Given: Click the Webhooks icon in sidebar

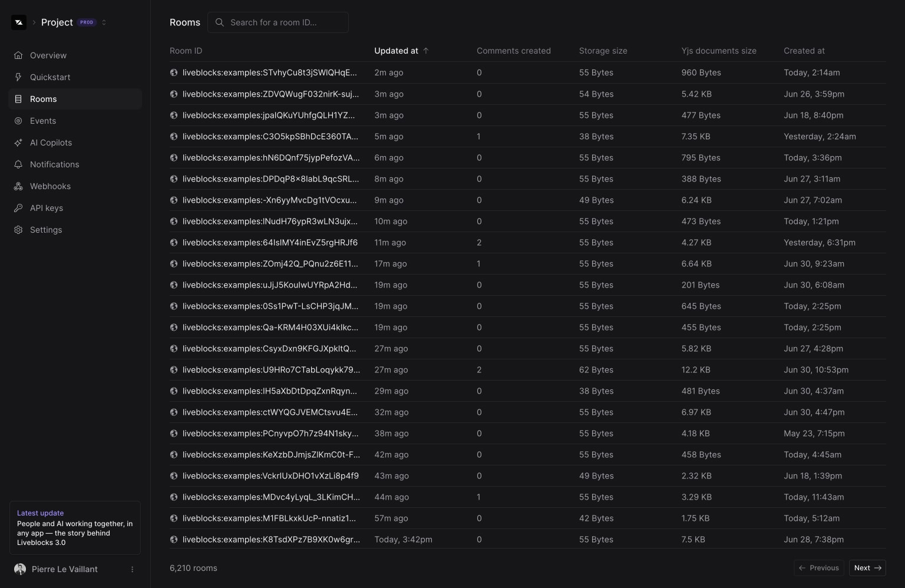Looking at the screenshot, I should [18, 186].
